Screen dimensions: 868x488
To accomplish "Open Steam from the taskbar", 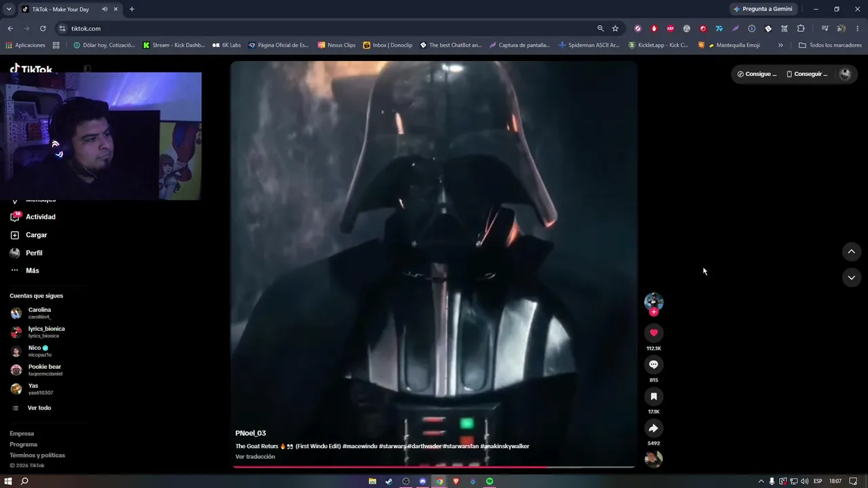I will [389, 481].
